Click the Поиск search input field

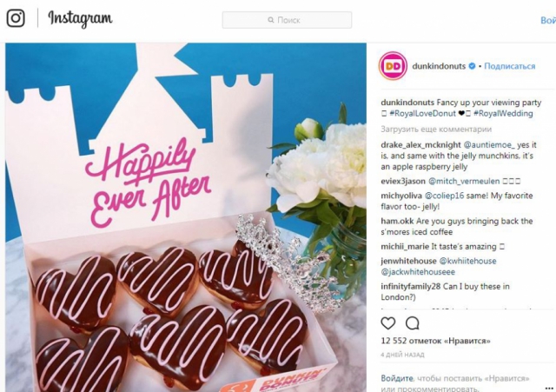click(x=287, y=20)
